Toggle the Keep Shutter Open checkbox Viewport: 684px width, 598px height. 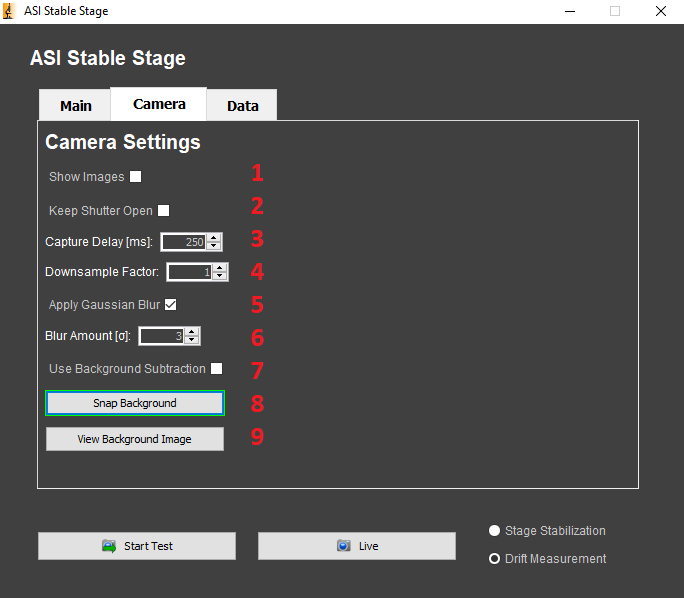[164, 211]
